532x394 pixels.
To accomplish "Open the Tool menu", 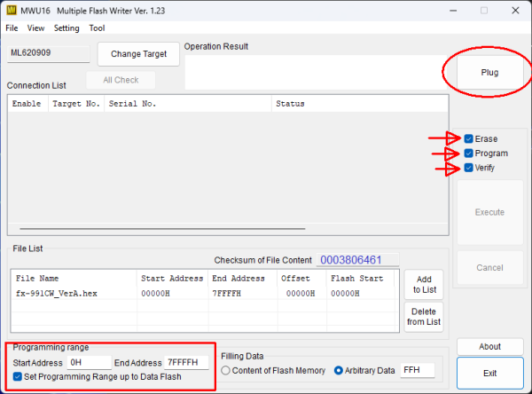I will [97, 28].
